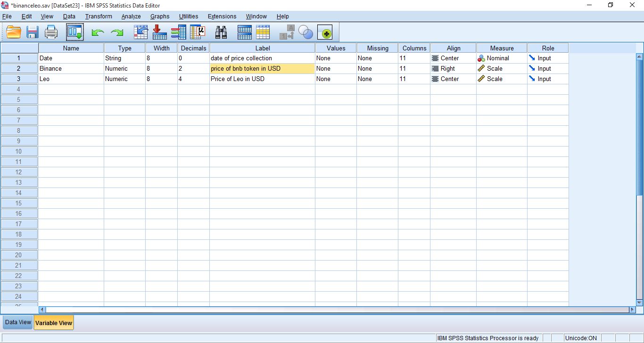Select row header 2 for Binance variable
The image size is (644, 343).
[x=19, y=69]
